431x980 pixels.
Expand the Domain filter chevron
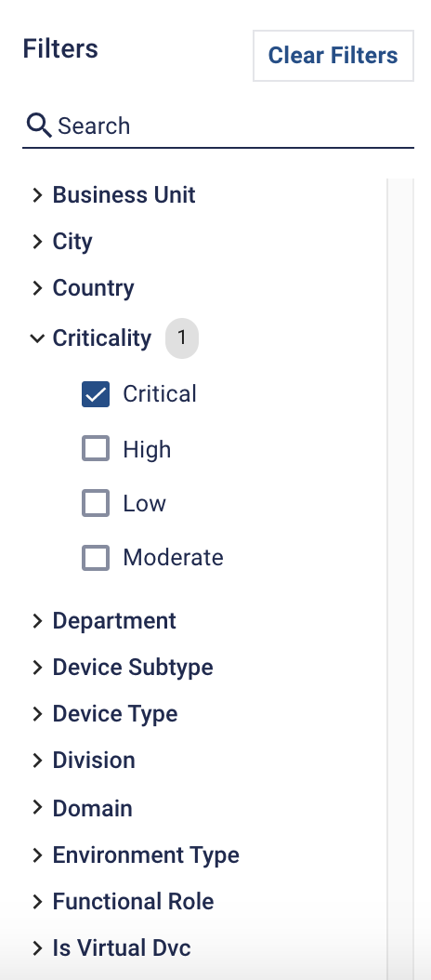click(x=37, y=807)
